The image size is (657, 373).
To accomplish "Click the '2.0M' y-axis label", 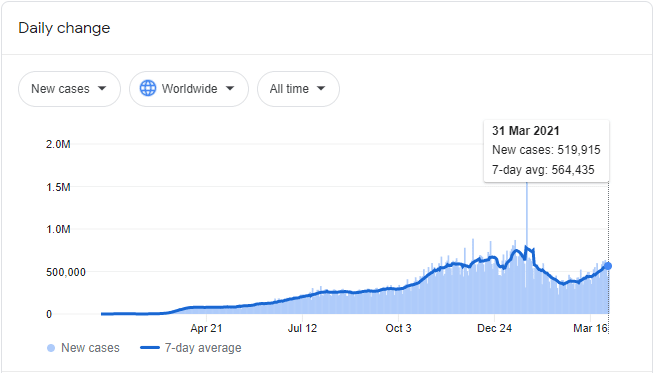I will [58, 145].
